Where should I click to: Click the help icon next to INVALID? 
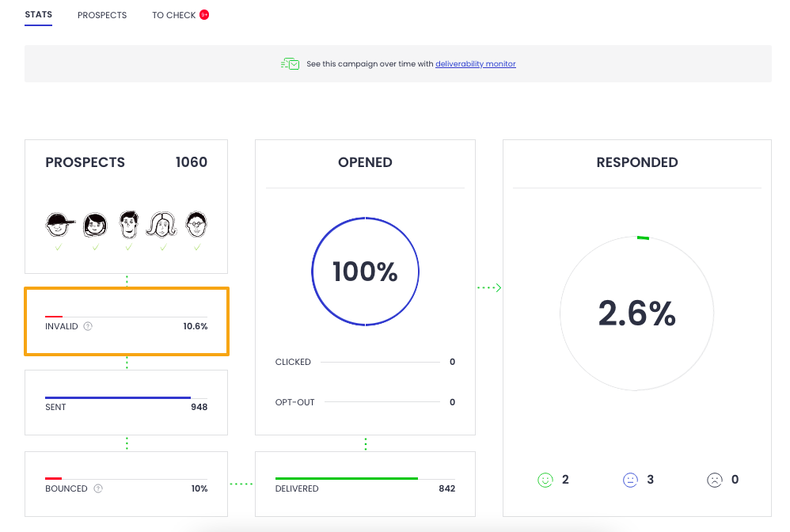point(88,326)
